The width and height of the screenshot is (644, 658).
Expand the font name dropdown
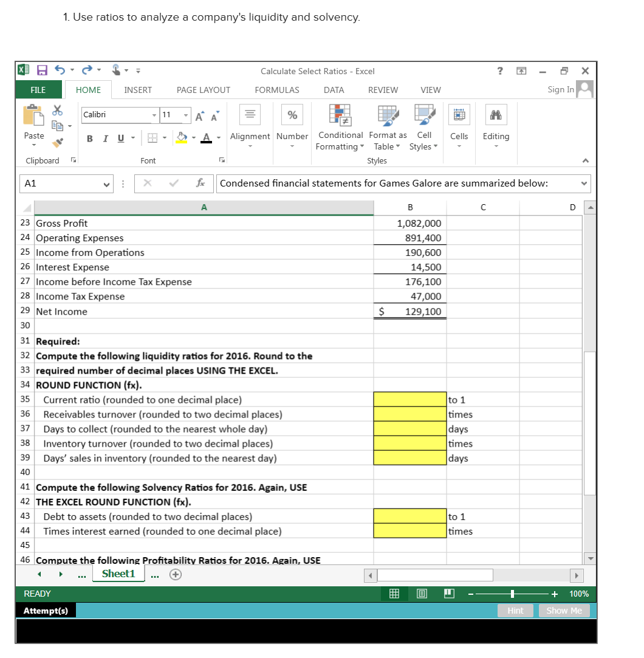pos(154,115)
